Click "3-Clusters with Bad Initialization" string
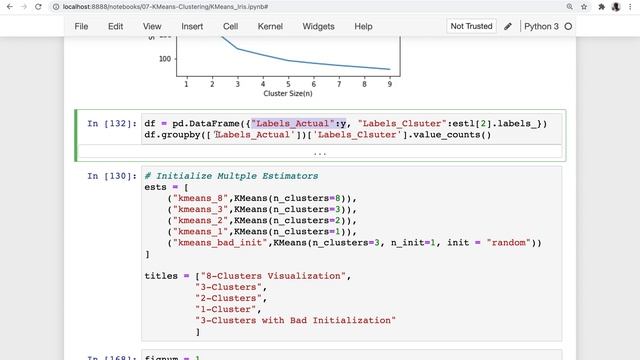 coord(295,320)
